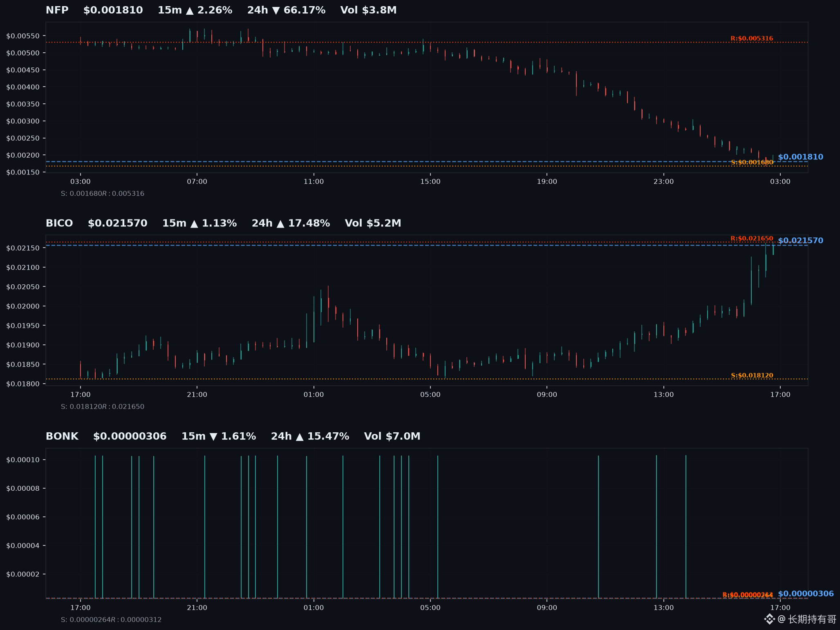Click the S:$0.018120 support label on BICO chart

[752, 375]
